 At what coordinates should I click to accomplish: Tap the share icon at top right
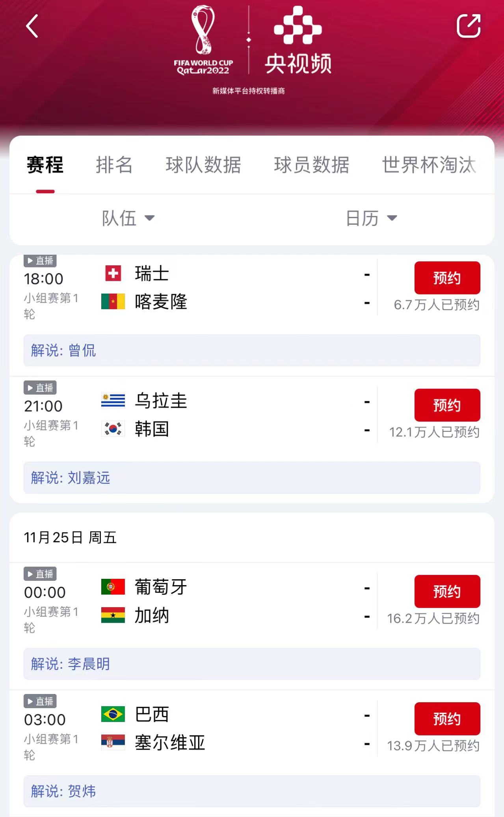pyautogui.click(x=468, y=26)
